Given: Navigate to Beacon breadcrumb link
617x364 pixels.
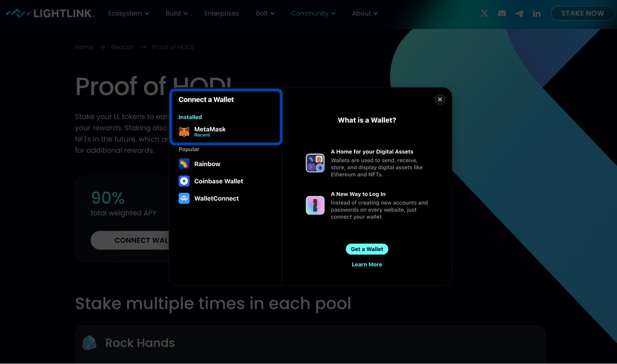Looking at the screenshot, I should (x=123, y=47).
